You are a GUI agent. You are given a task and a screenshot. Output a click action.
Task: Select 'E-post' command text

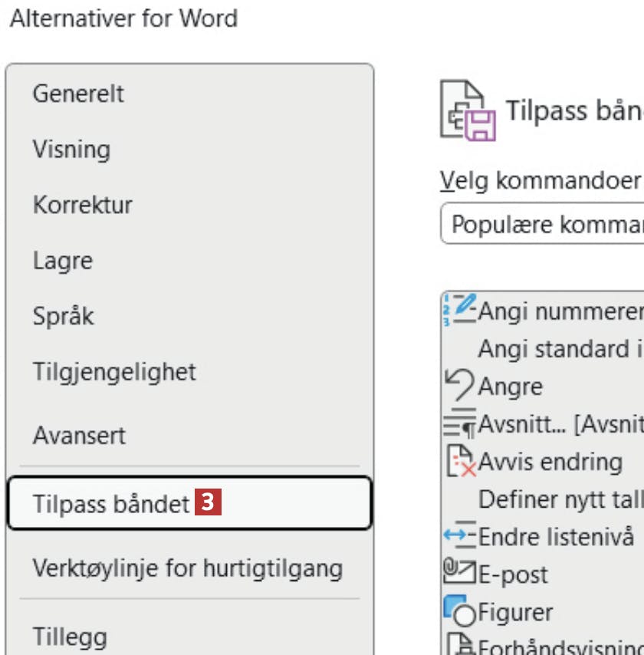click(513, 574)
